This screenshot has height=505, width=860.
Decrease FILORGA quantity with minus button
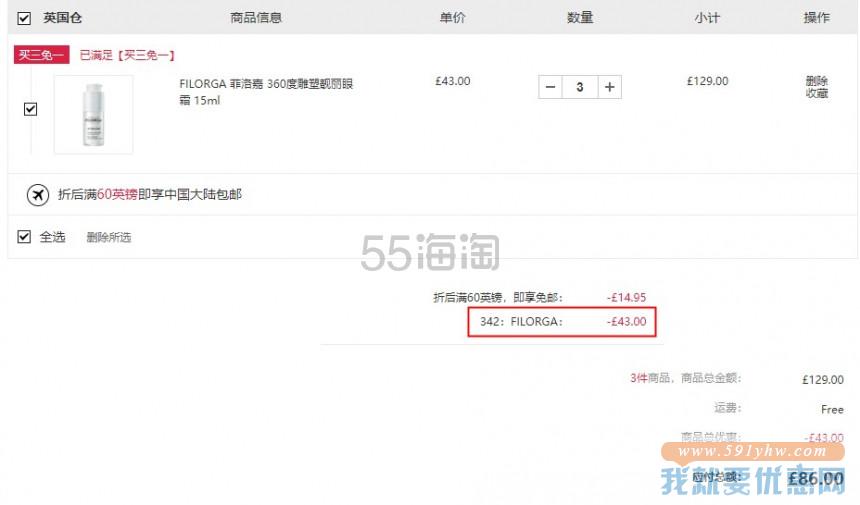point(551,87)
